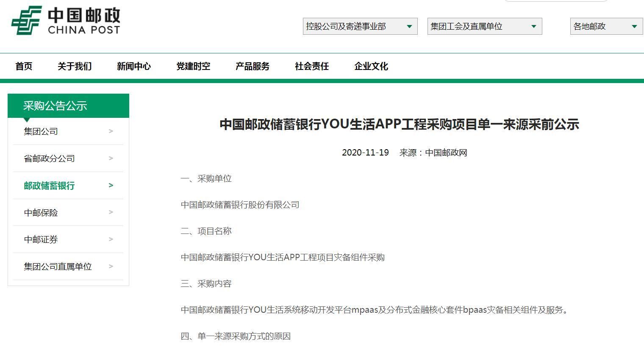Viewport: 644px width, 353px height.
Task: Click the 采购公告公示 sidebar header
Action: [68, 106]
